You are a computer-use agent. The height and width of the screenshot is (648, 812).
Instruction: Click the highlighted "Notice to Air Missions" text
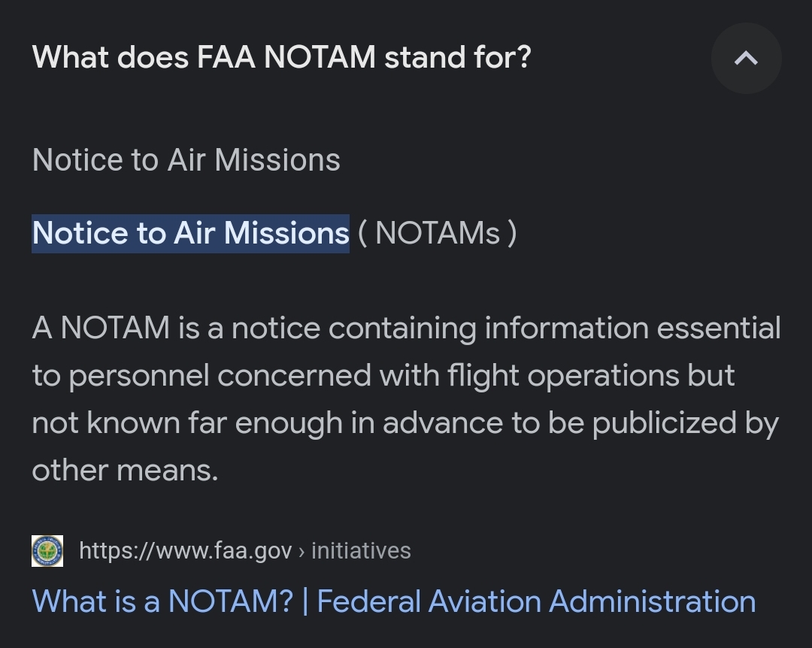pos(190,233)
